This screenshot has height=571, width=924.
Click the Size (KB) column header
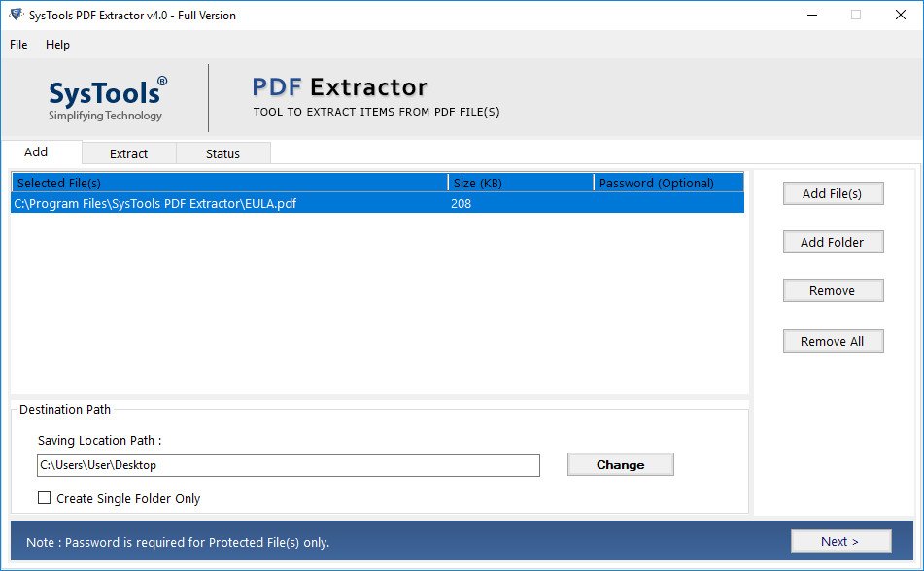(x=521, y=183)
